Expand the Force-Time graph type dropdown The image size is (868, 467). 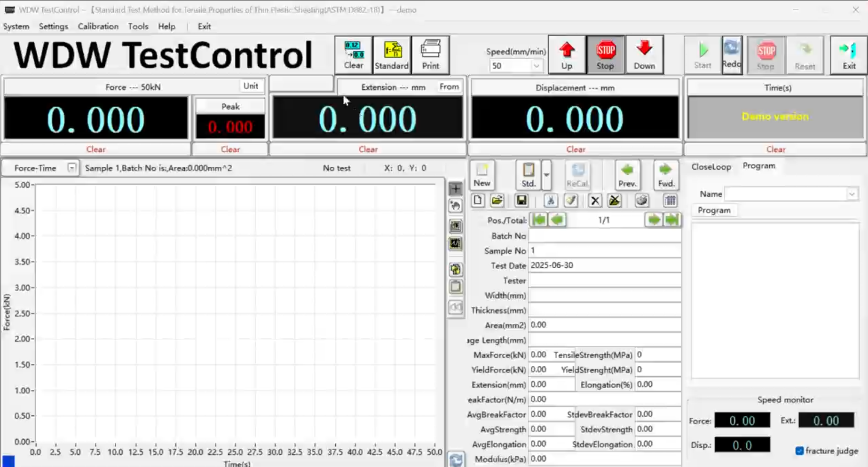click(71, 168)
